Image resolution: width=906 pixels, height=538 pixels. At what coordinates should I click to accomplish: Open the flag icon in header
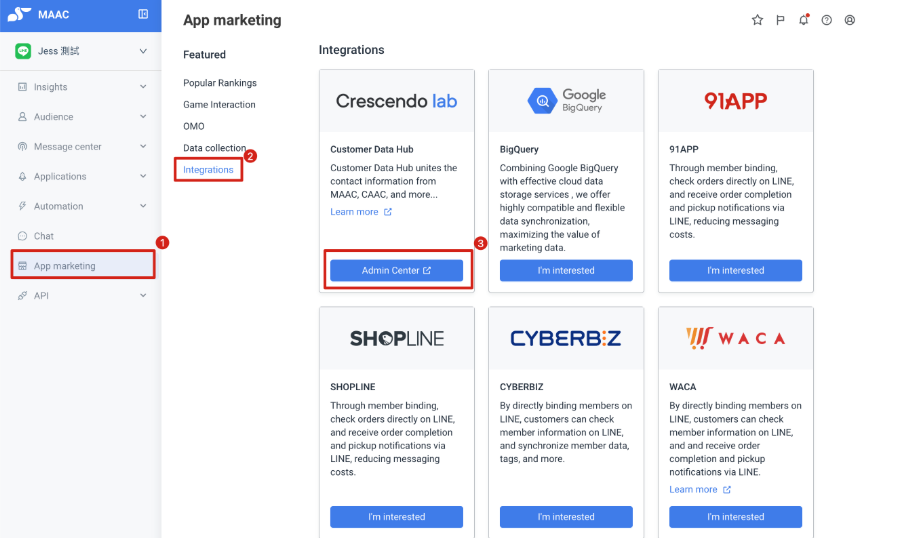point(780,20)
